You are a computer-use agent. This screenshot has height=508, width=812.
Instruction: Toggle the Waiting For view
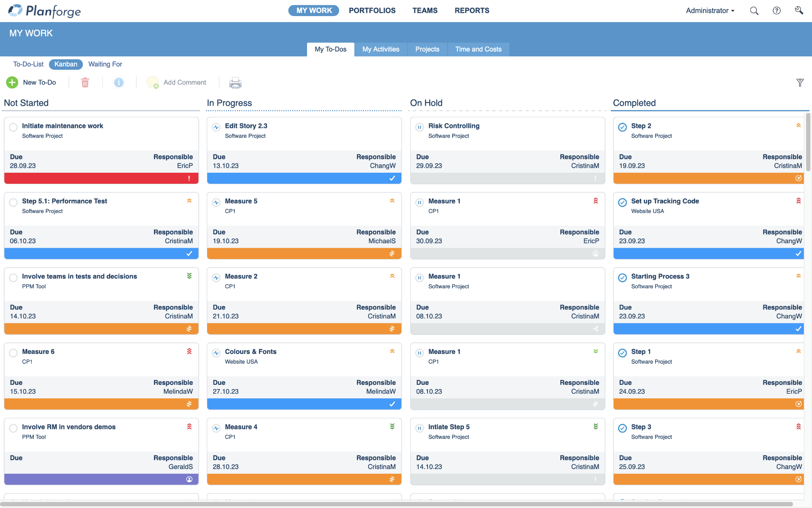point(105,64)
